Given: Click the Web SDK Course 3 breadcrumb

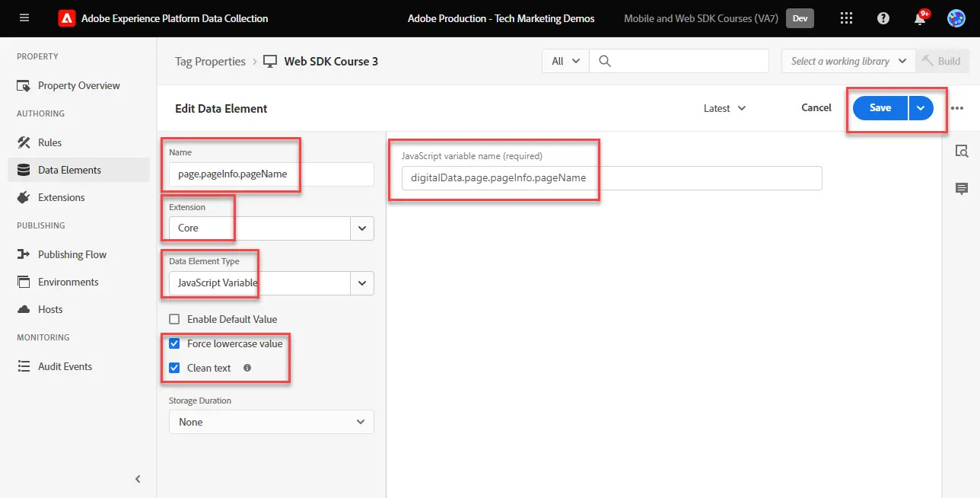Looking at the screenshot, I should (331, 61).
